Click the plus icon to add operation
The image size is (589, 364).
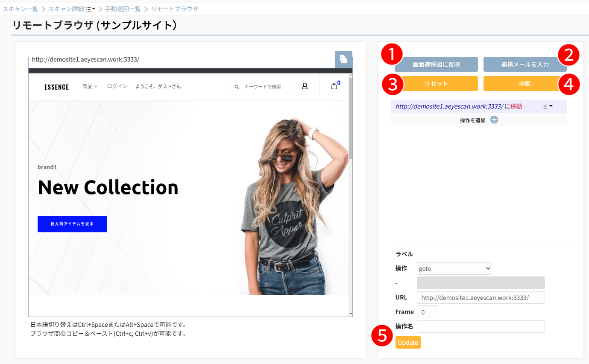coord(494,120)
